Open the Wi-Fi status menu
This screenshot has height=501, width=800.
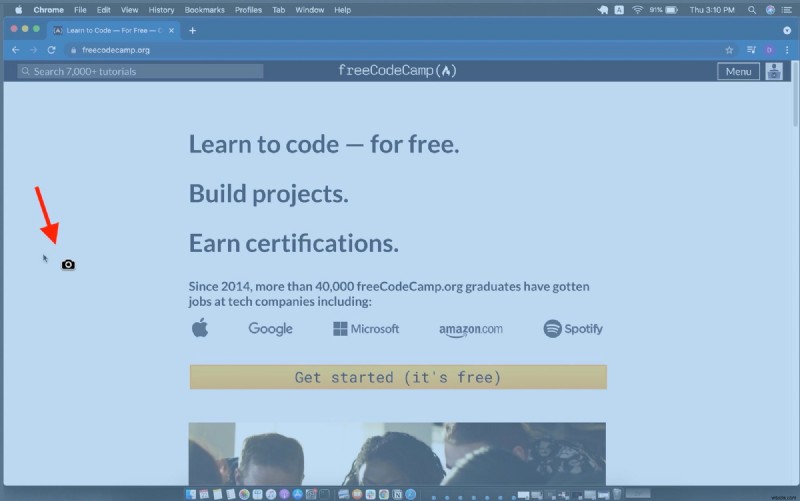637,10
